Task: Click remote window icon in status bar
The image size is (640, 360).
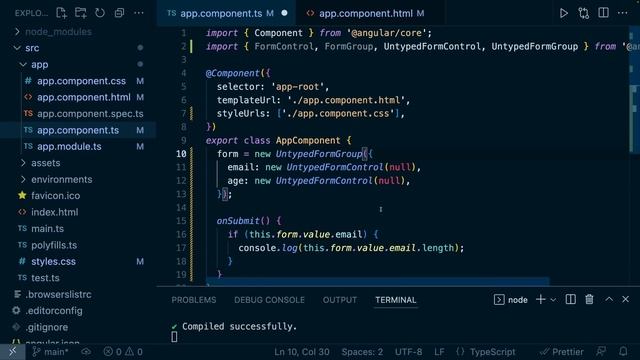Action: pos(13,351)
